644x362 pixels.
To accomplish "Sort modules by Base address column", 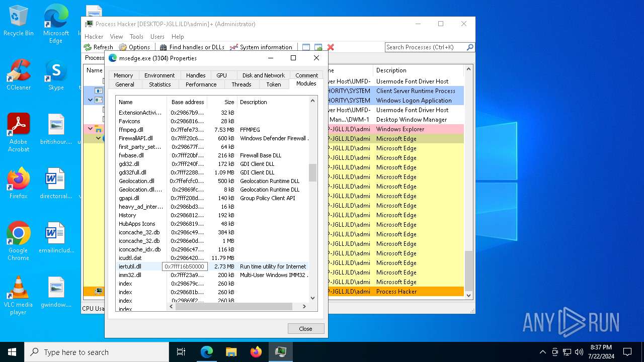I will pos(187,102).
